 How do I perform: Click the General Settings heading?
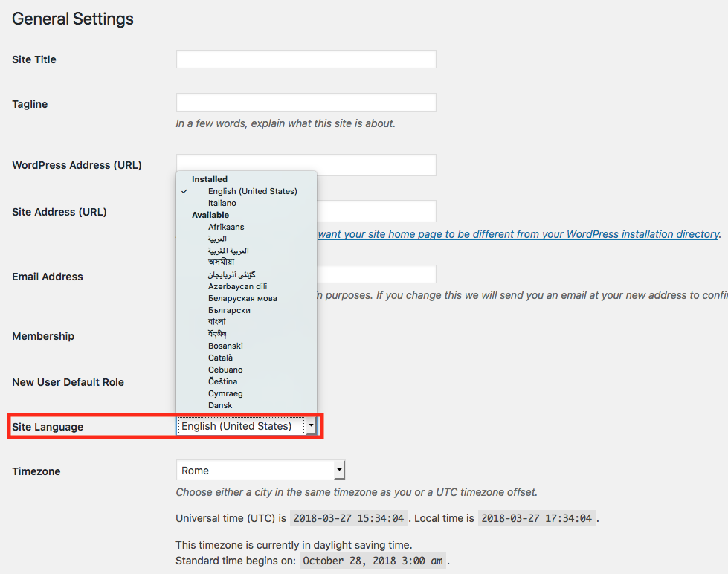73,19
